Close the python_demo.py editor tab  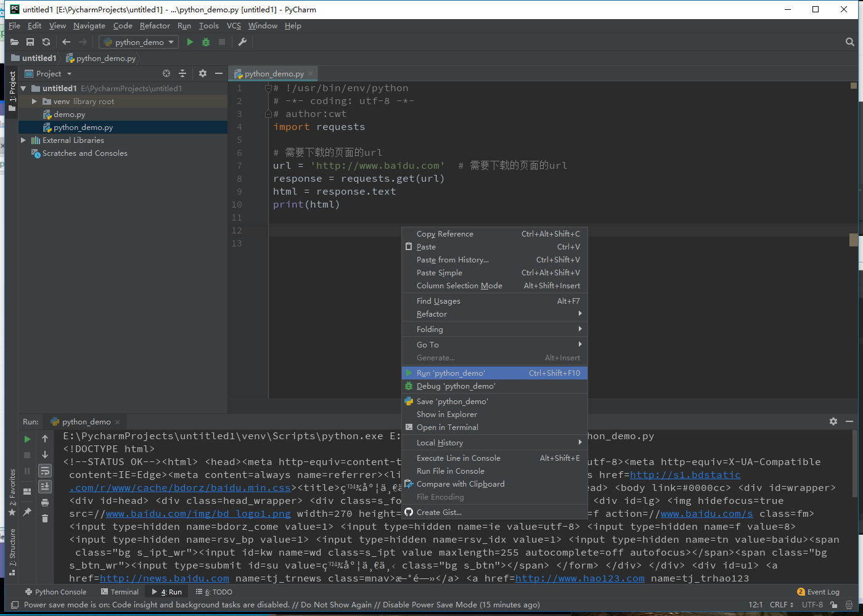click(311, 74)
